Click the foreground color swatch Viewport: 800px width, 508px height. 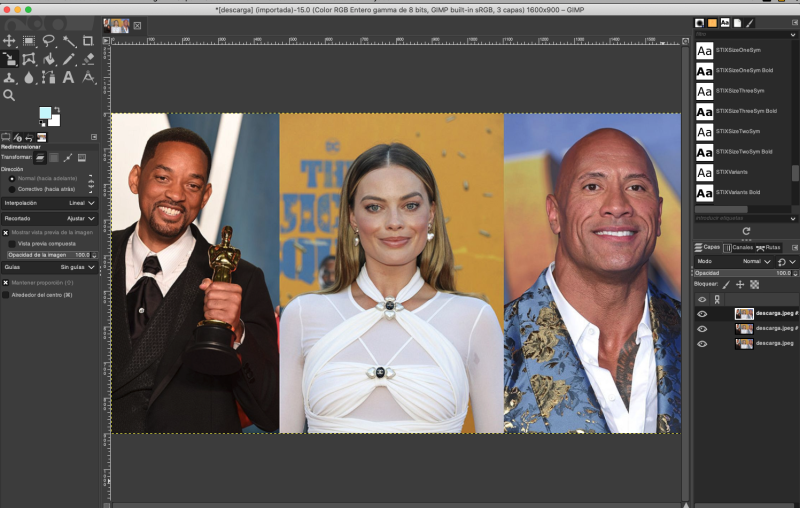point(45,113)
